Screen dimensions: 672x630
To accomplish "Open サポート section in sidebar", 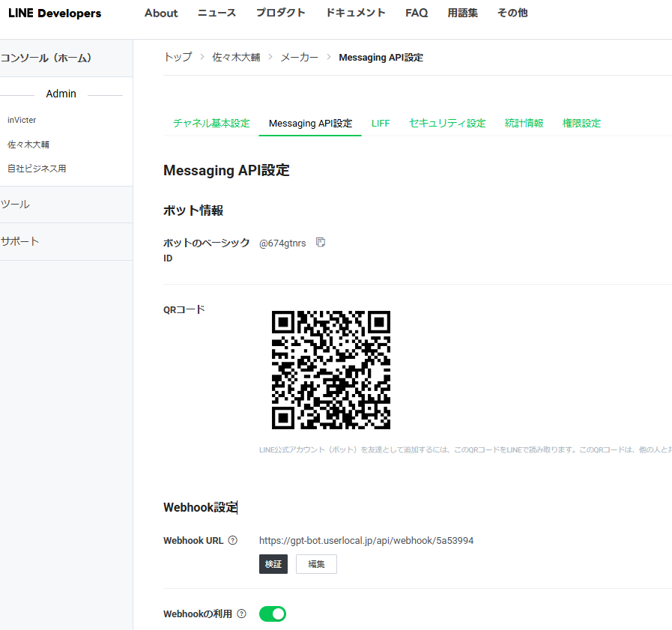I will (x=19, y=241).
